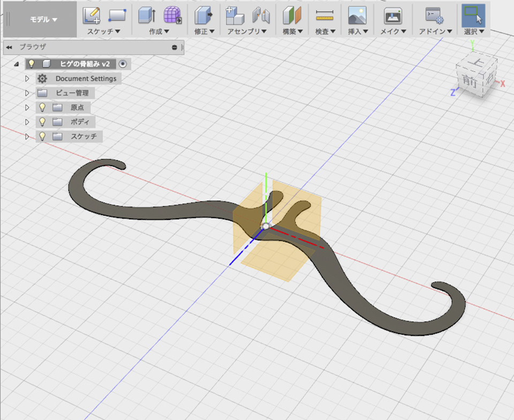
Task: Click the 上 face of the ViewCube
Action: tap(477, 62)
